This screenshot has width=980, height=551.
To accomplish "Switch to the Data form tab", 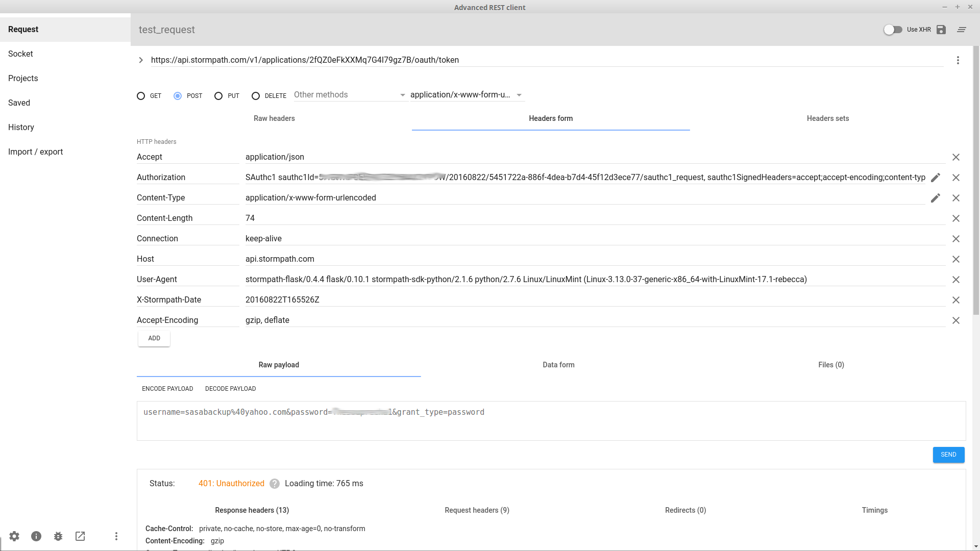I will [x=558, y=365].
